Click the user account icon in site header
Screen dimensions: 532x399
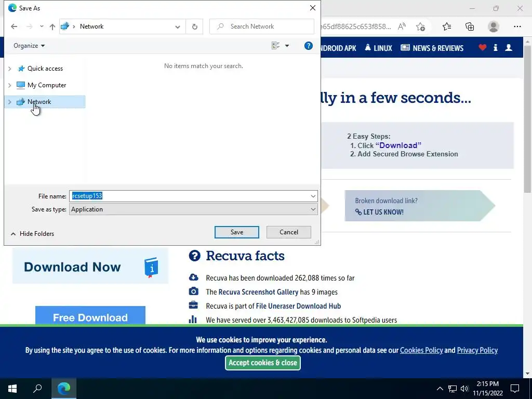[x=509, y=47]
